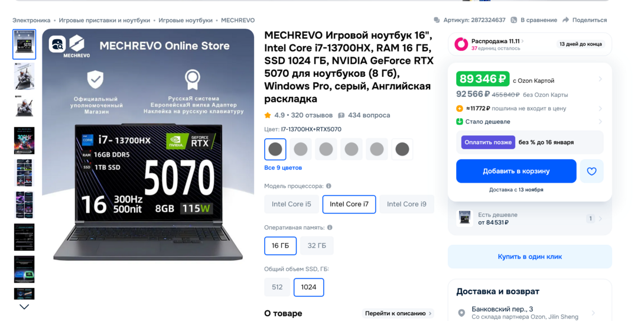The width and height of the screenshot is (644, 321).
Task: Click the heart favorite icon
Action: click(591, 171)
